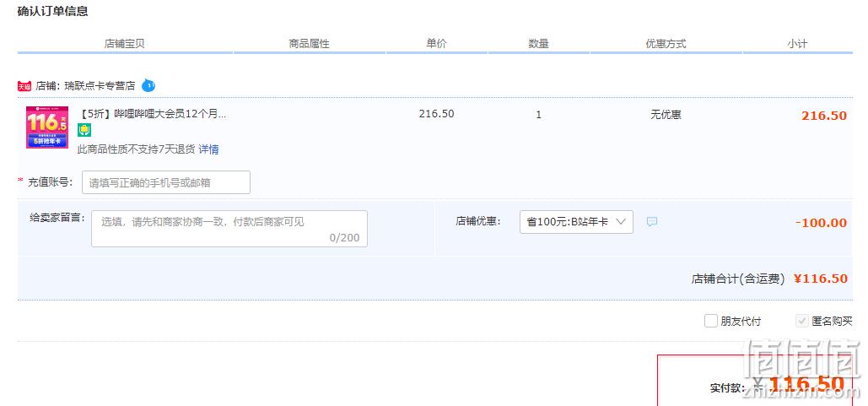Tick the 朋友代付 checkbox

[x=711, y=321]
